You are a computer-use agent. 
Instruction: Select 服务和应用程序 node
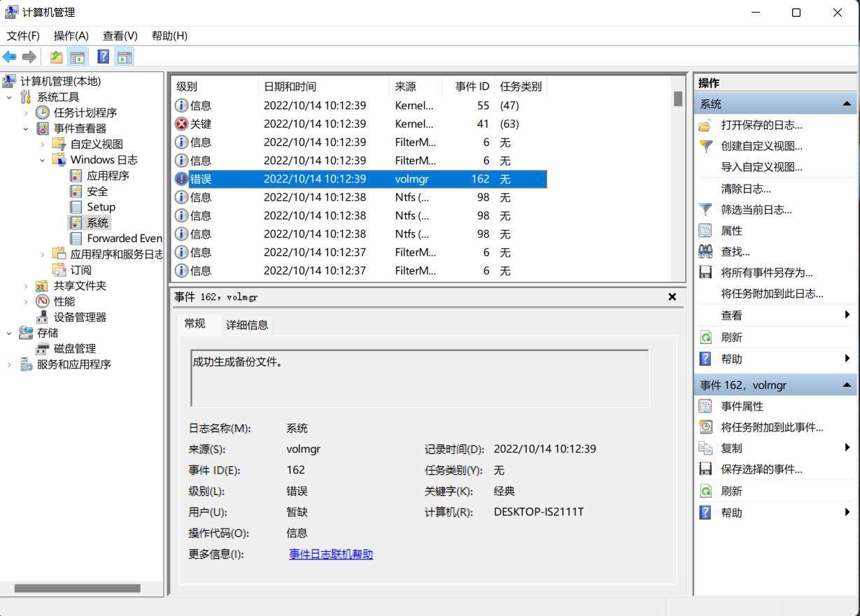[73, 364]
